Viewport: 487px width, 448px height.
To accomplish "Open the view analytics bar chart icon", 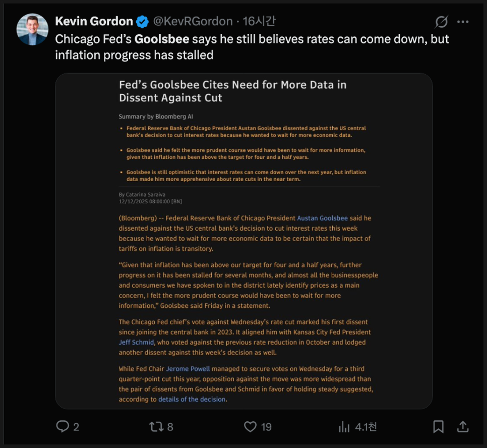I will (344, 427).
